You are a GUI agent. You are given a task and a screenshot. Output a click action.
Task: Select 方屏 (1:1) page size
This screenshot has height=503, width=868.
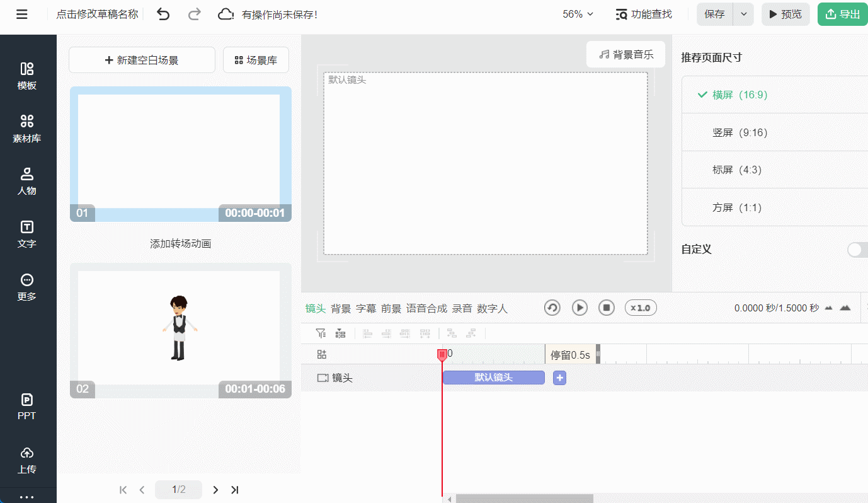775,207
